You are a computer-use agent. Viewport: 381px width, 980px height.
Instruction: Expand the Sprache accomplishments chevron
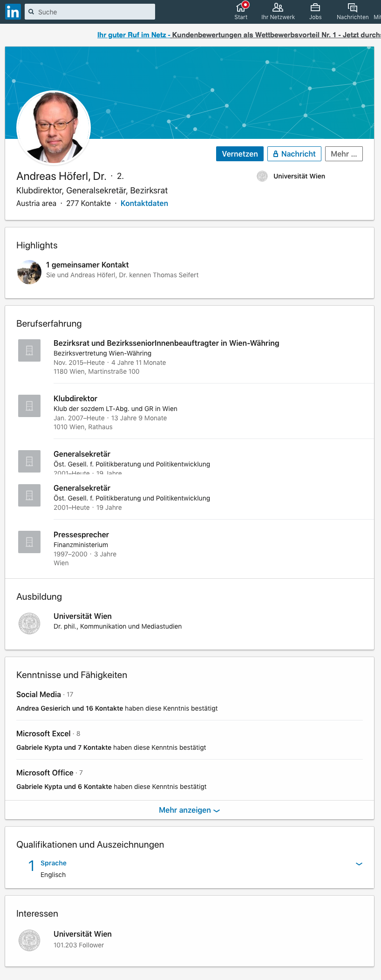(359, 863)
